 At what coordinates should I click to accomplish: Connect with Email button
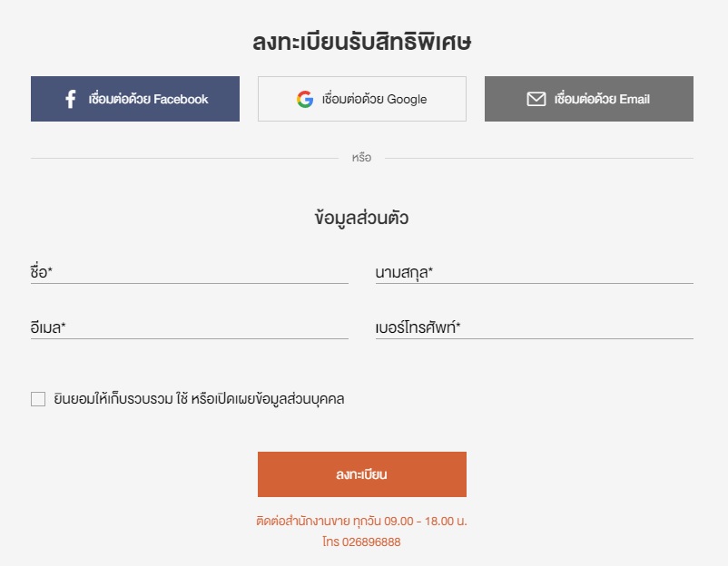tap(589, 99)
